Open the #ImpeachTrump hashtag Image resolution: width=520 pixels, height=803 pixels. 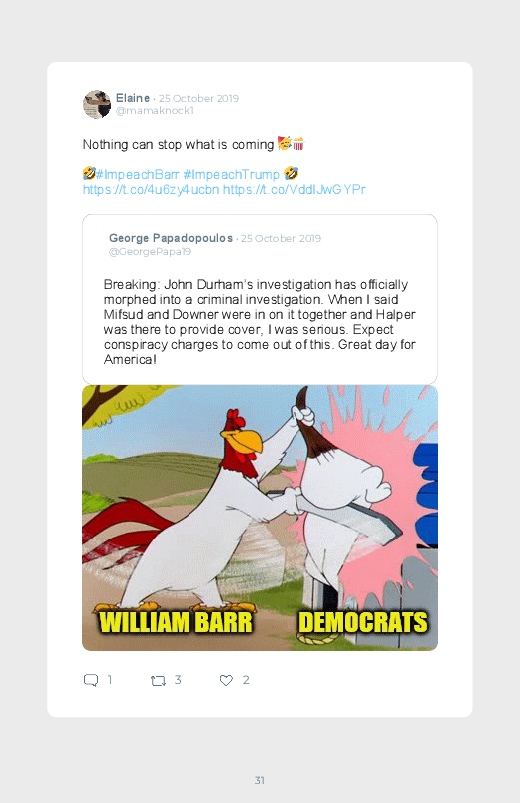[232, 175]
